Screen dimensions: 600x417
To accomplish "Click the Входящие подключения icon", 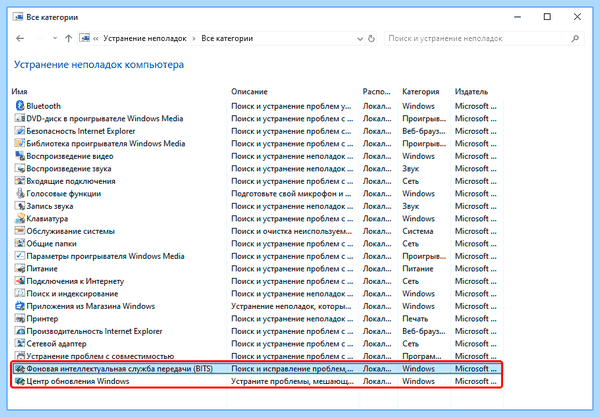I will [20, 181].
